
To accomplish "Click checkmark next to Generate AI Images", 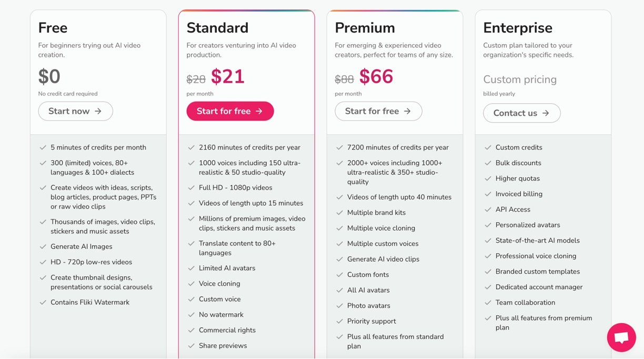I will point(42,246).
